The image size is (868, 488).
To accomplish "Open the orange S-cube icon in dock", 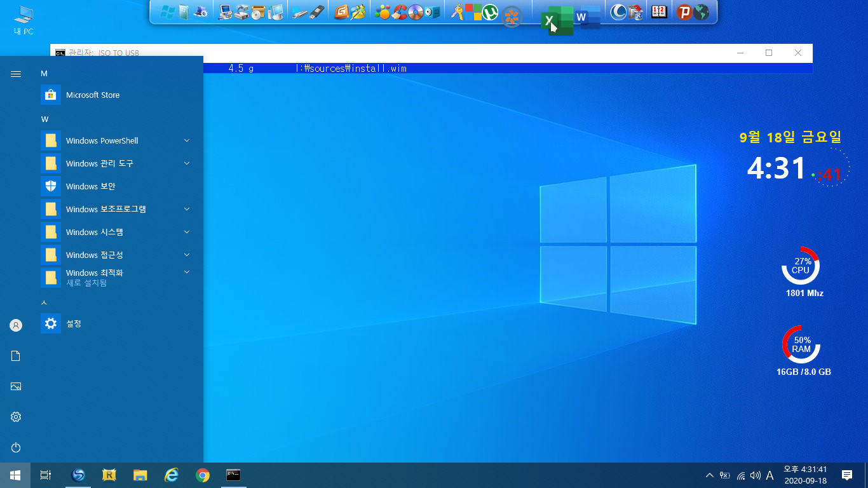I will (x=342, y=12).
